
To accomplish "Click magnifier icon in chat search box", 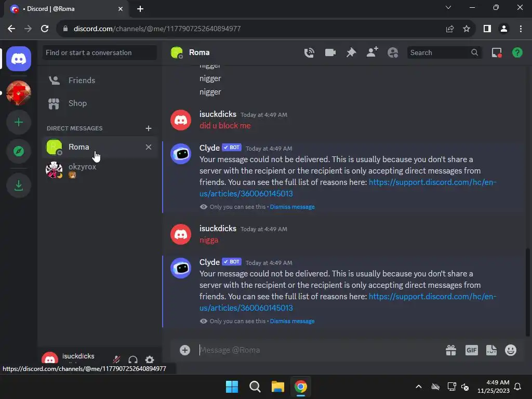I will (474, 52).
